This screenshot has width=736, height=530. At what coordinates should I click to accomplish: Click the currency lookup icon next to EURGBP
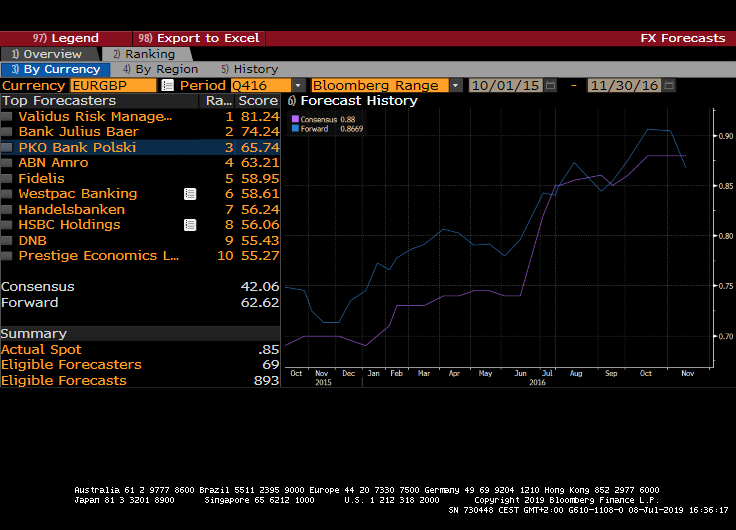167,86
